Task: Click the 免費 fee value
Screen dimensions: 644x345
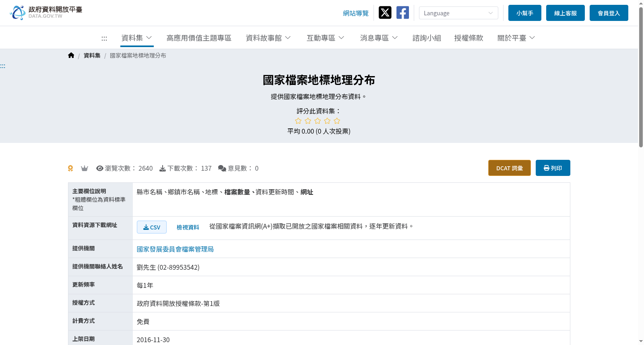Action: (143, 322)
